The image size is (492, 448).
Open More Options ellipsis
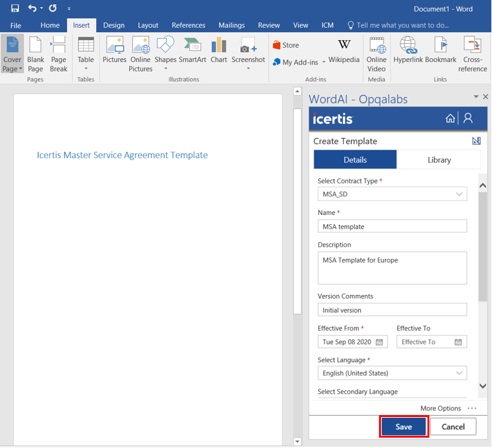pos(472,409)
